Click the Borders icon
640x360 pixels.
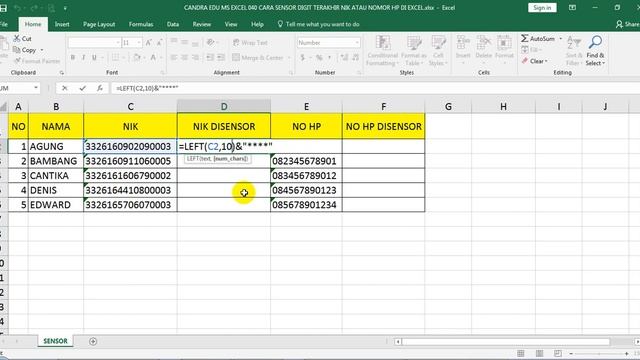point(116,58)
